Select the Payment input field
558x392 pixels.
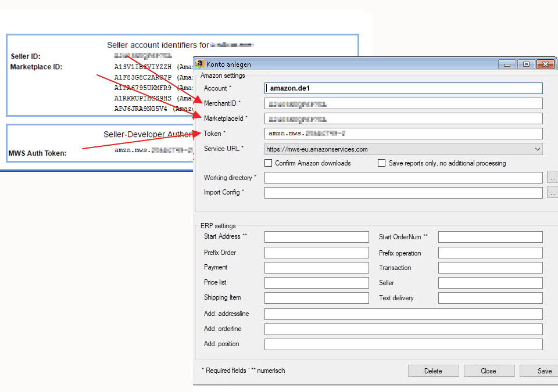tap(317, 268)
